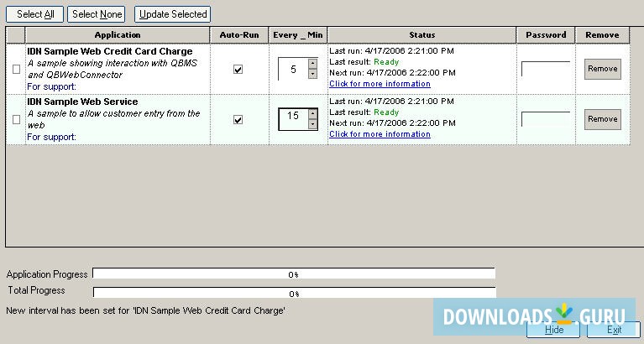Increase minutes for IDN Sample Web Service spinner
Screen dimensions: 644x344
tap(313, 114)
